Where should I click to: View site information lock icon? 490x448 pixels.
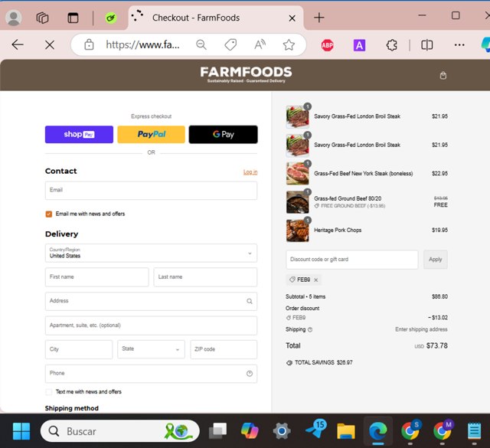(x=89, y=44)
